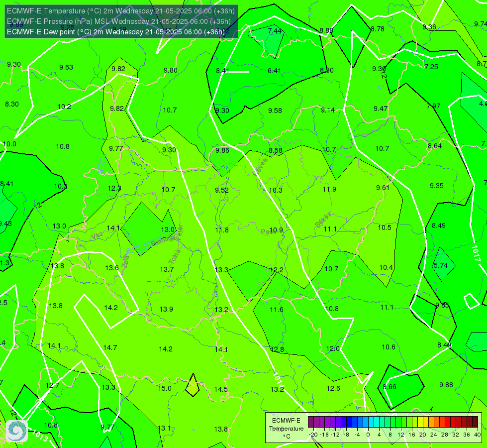Click the 13.6 temperature value
This screenshot has width=487, height=448.
pos(112,268)
